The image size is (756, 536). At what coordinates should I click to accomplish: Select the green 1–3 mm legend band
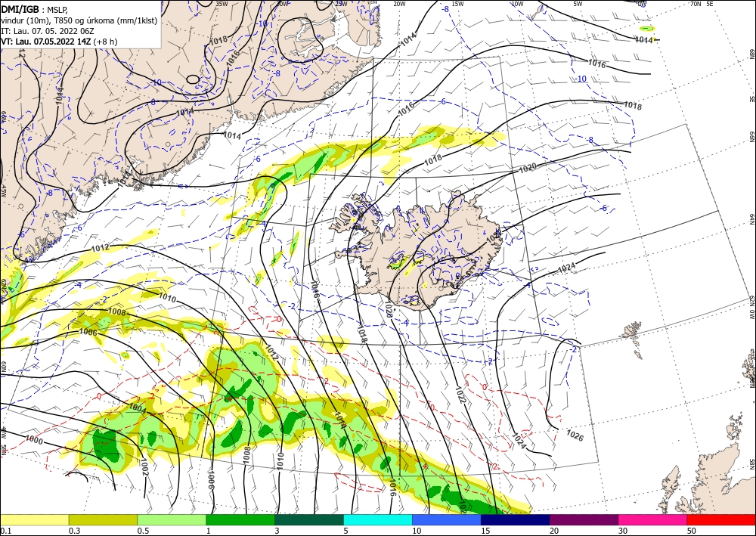coord(240,519)
